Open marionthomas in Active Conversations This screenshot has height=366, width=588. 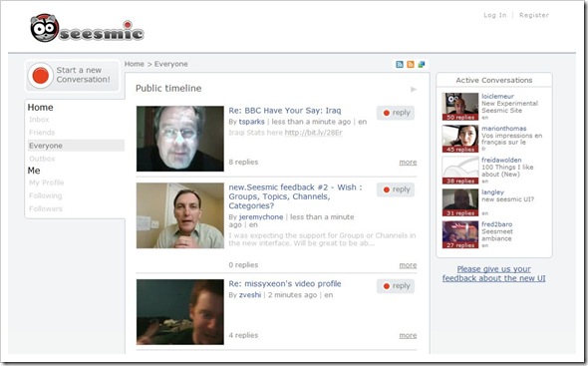[x=504, y=129]
